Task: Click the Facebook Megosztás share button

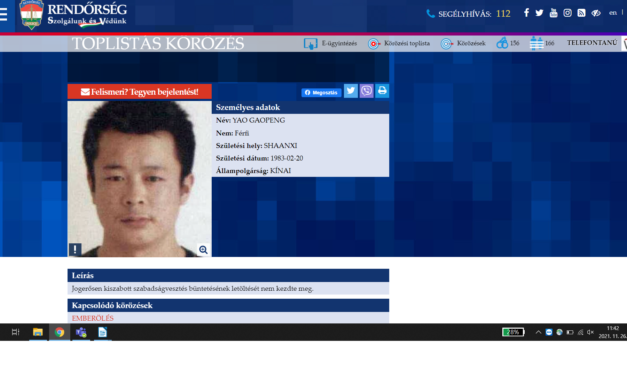Action: coord(321,92)
